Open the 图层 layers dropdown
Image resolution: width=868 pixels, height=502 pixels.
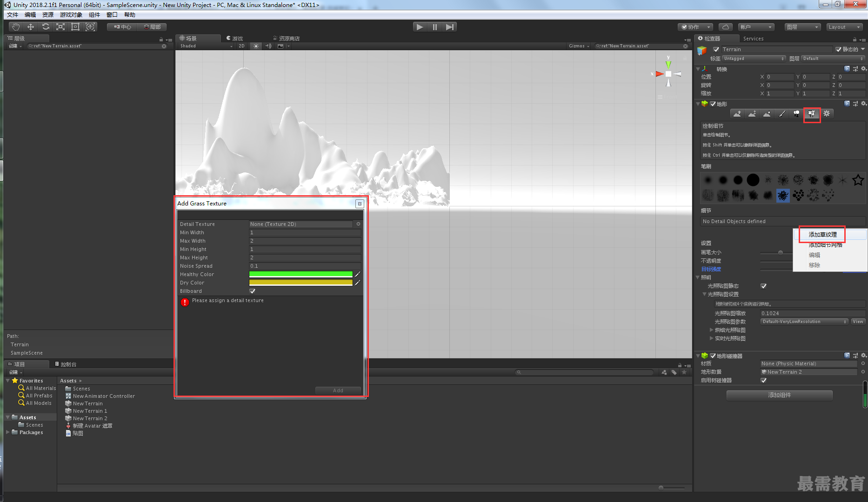(802, 27)
